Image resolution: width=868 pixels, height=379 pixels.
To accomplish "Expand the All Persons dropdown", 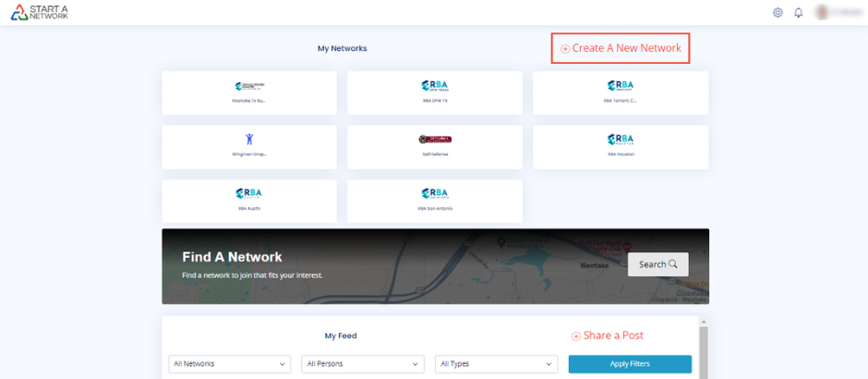I will [364, 364].
